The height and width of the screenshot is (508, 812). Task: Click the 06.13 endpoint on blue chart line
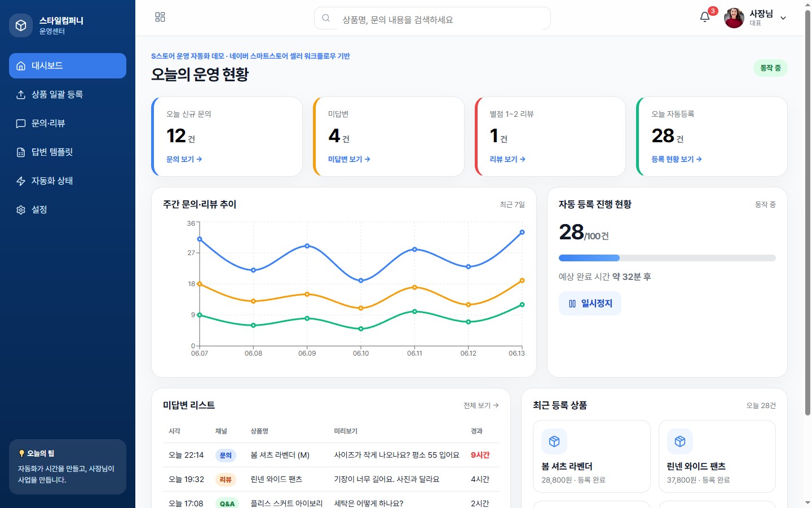pyautogui.click(x=522, y=232)
